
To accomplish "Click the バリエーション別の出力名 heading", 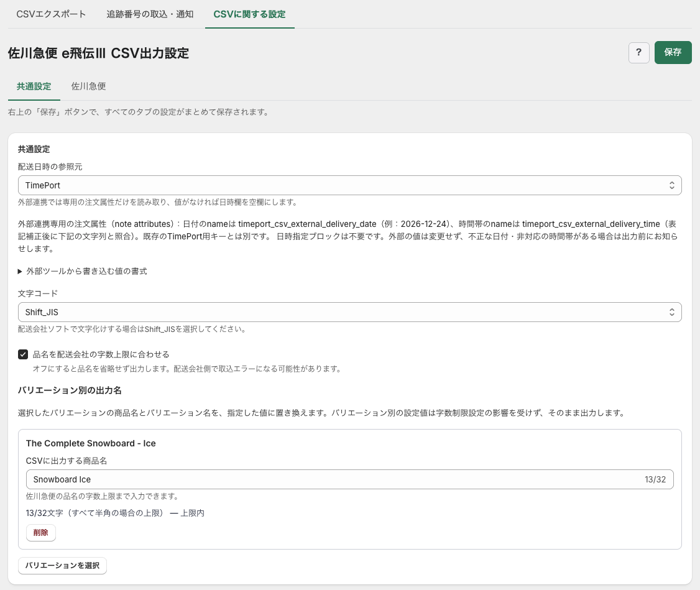I will click(x=70, y=390).
